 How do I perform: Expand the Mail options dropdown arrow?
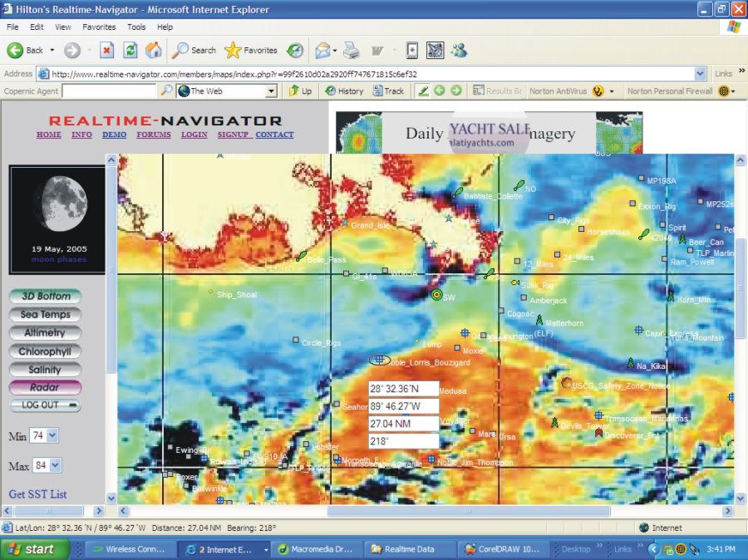point(335,50)
